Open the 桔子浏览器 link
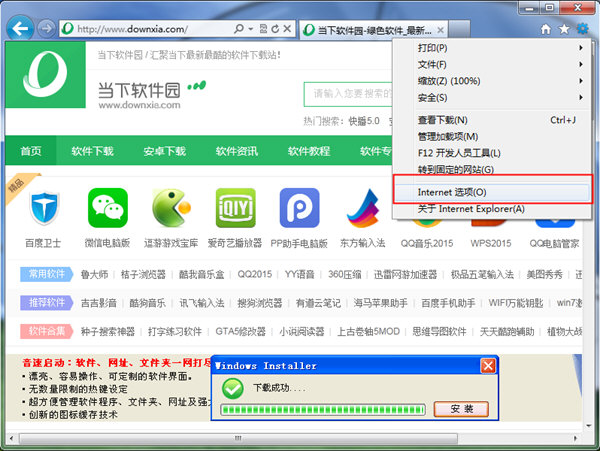The image size is (600, 451). click(143, 274)
